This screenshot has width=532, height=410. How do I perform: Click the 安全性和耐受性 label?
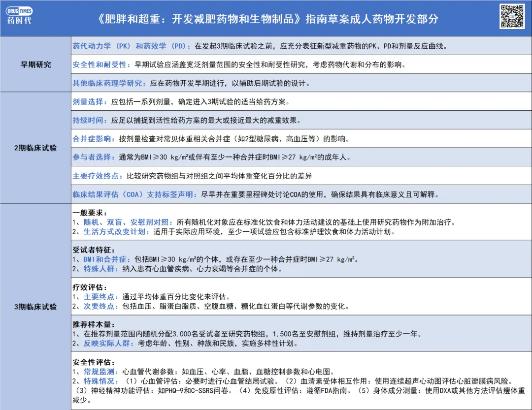102,65
